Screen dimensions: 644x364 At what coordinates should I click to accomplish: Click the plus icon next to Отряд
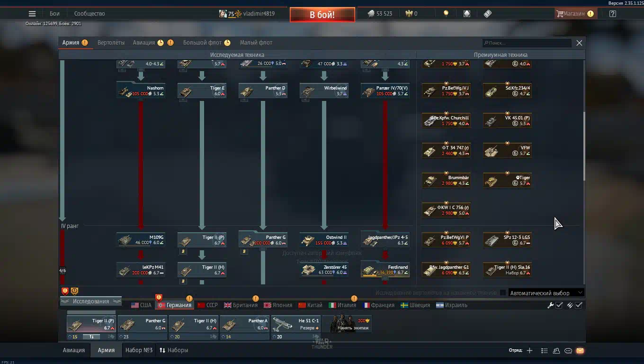coord(529,351)
